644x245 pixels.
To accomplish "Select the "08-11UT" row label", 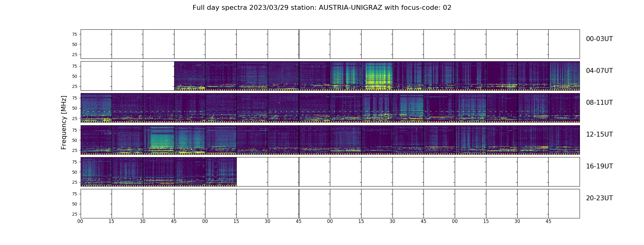I will [x=599, y=103].
